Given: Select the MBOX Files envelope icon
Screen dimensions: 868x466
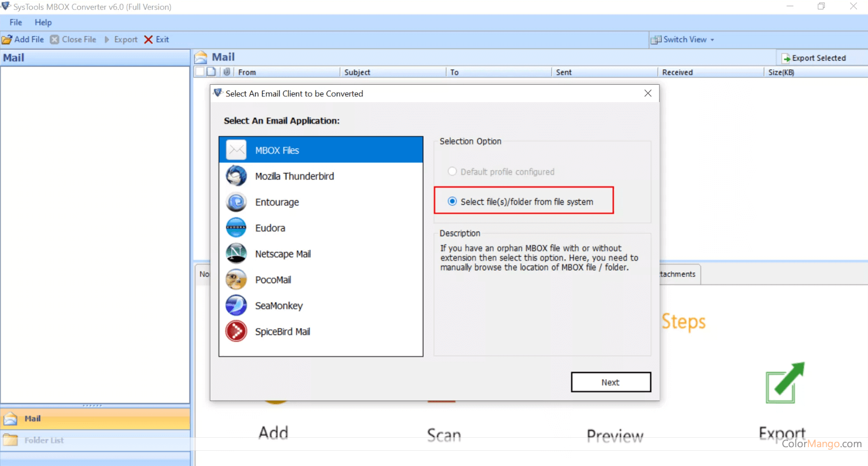Looking at the screenshot, I should [x=236, y=150].
